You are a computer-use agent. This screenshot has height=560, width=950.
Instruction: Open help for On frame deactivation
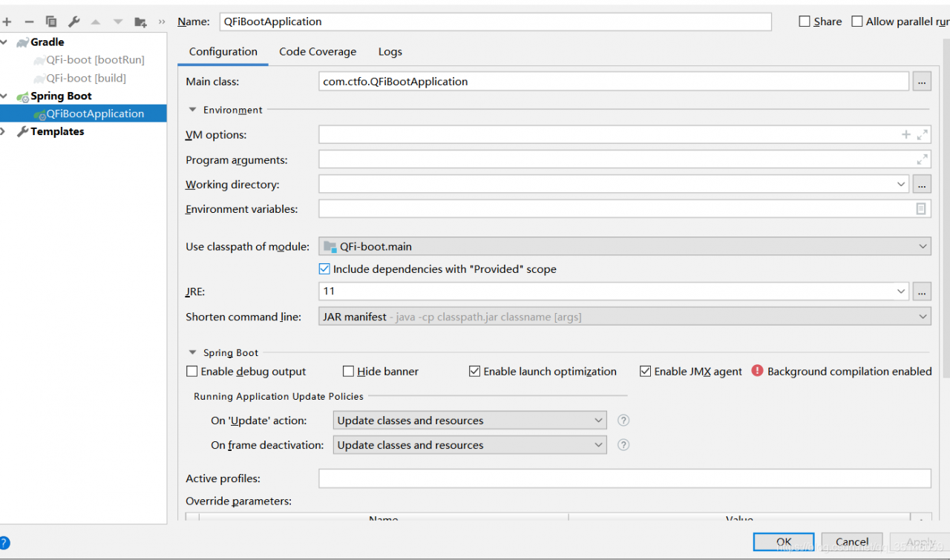[623, 445]
